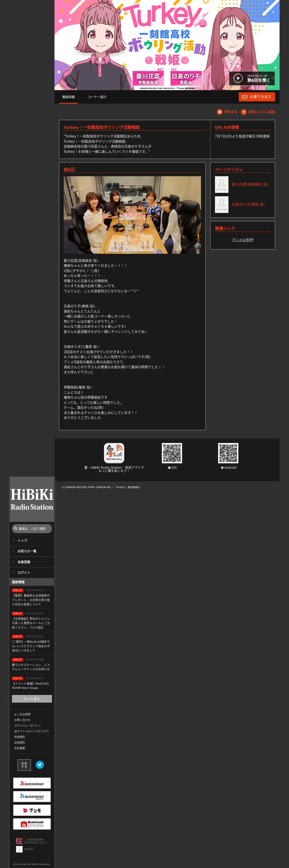Open 当サイトへのリンクについて footer link

click(x=32, y=731)
